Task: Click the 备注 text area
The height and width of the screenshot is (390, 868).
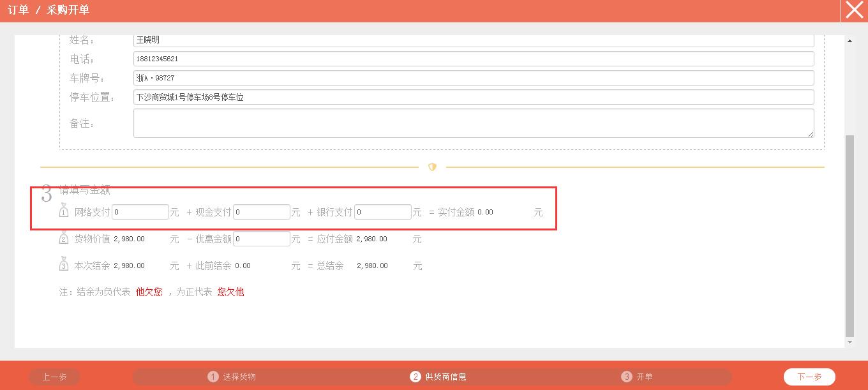Action: pos(473,123)
